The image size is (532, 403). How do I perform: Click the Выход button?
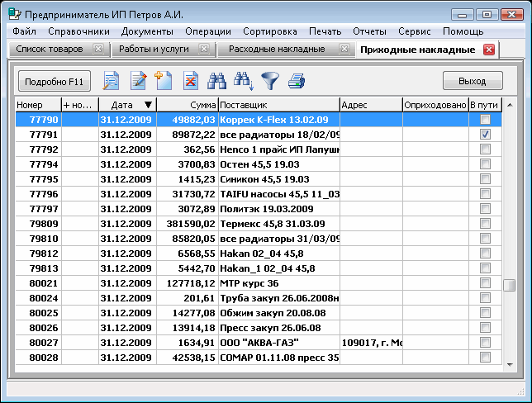(x=473, y=81)
